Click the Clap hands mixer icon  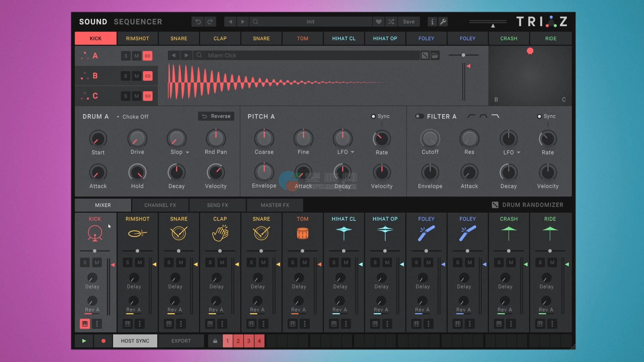click(x=220, y=233)
